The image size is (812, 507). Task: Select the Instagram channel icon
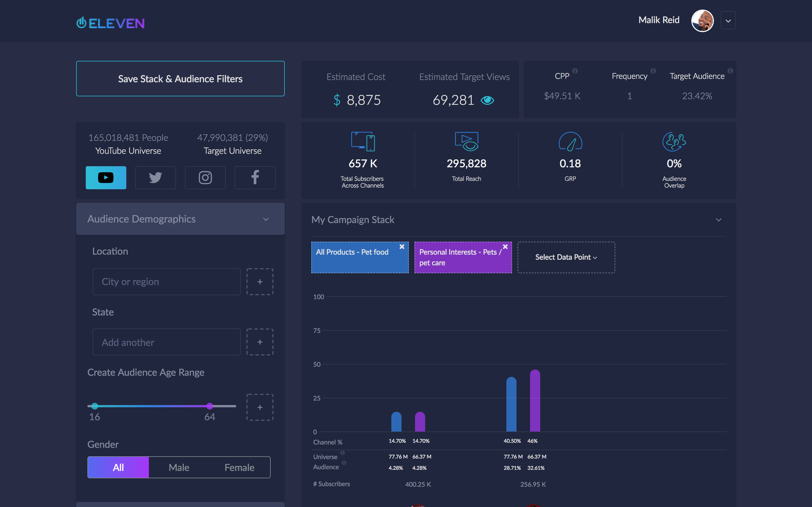(x=205, y=177)
